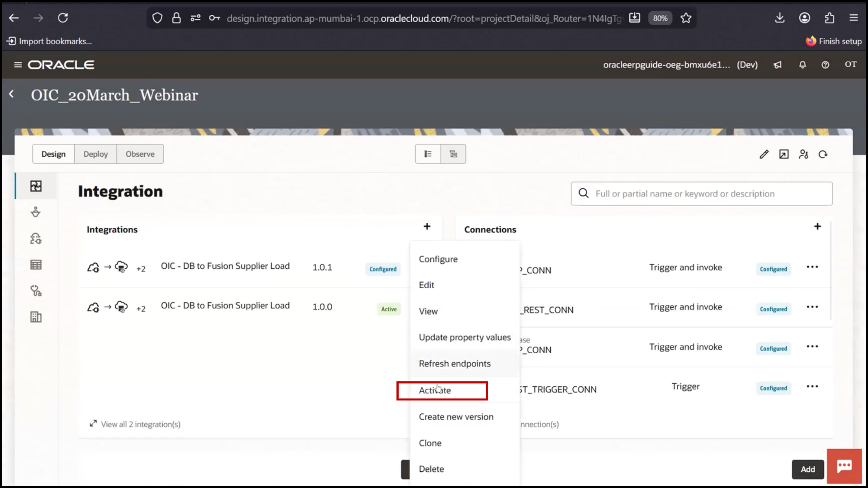Go back using arrow beside OIC_20March_Webinar

11,94
